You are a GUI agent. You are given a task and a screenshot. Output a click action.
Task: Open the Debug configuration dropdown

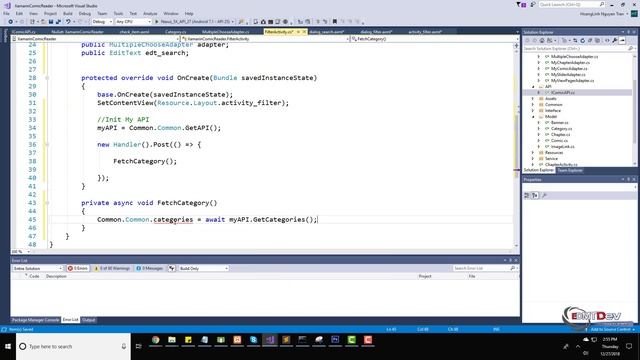click(x=102, y=22)
